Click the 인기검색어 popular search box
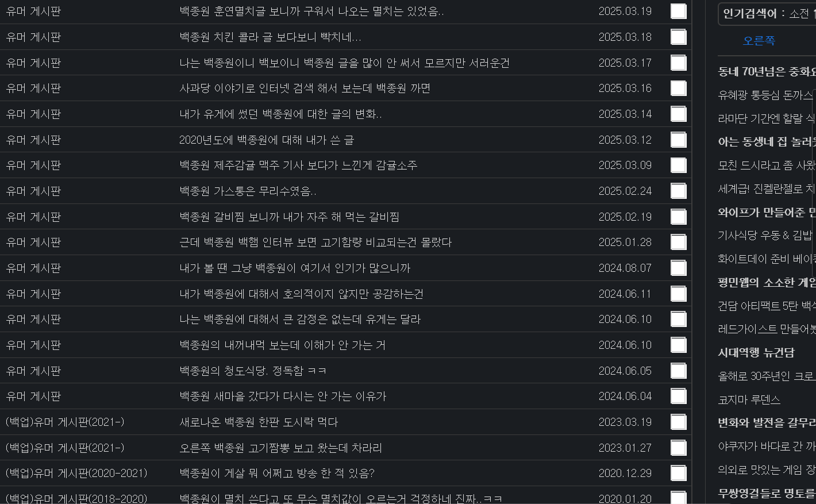 (767, 14)
